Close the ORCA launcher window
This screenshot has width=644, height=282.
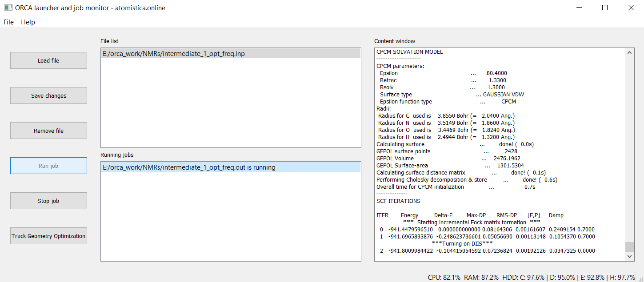631,8
